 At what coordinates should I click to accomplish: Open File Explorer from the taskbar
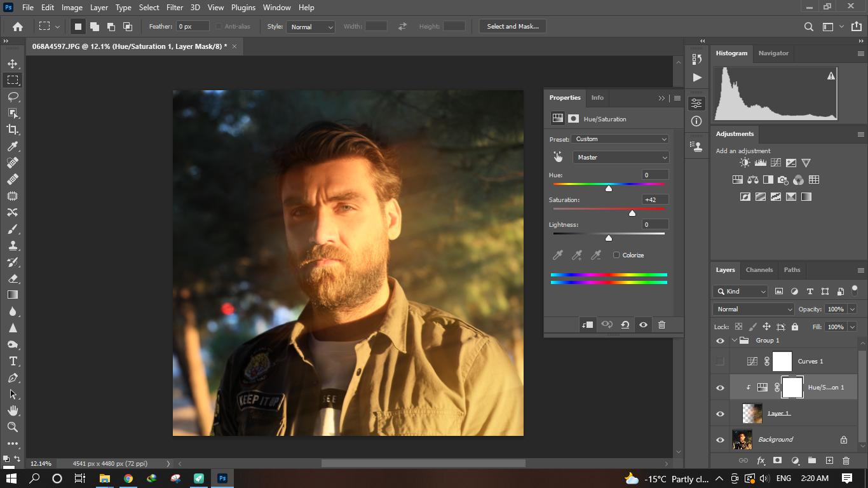point(104,478)
